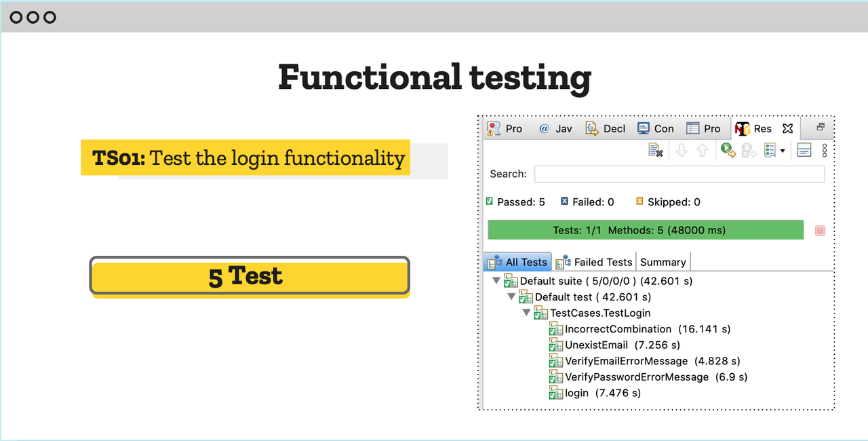Open the Con console tab
Viewport: 868px width, 441px height.
pos(656,128)
